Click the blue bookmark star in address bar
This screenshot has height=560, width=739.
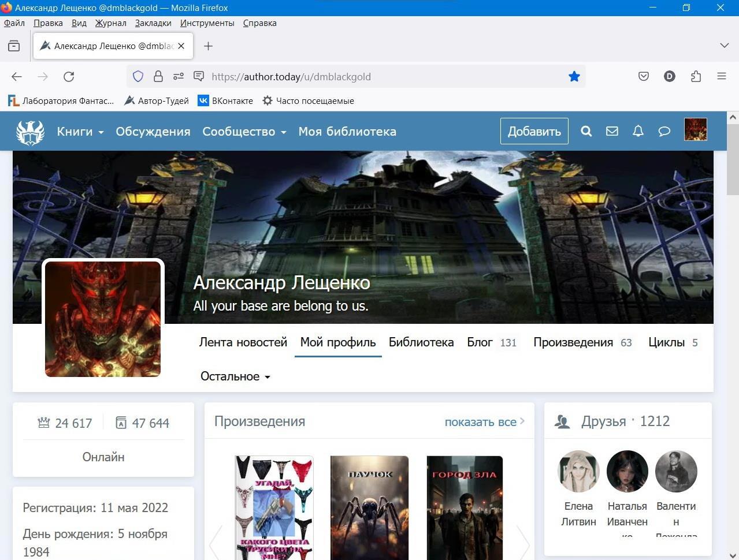coord(574,77)
